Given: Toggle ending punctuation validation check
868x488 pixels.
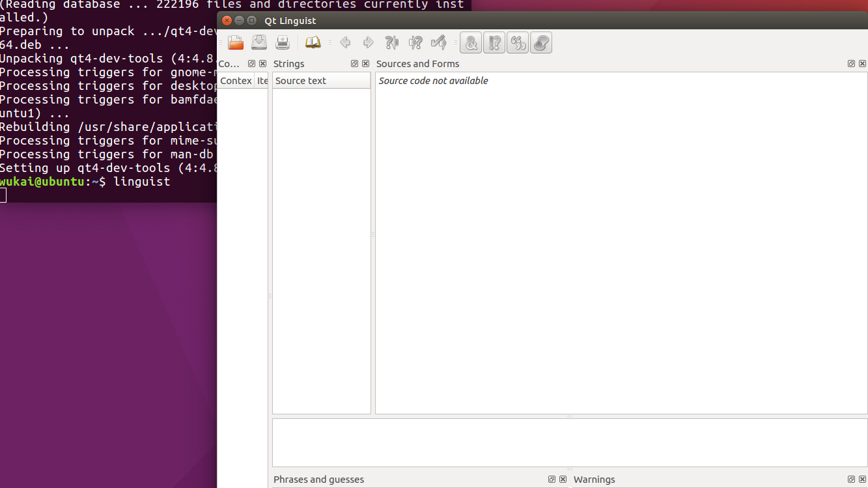Looking at the screenshot, I should [x=494, y=42].
